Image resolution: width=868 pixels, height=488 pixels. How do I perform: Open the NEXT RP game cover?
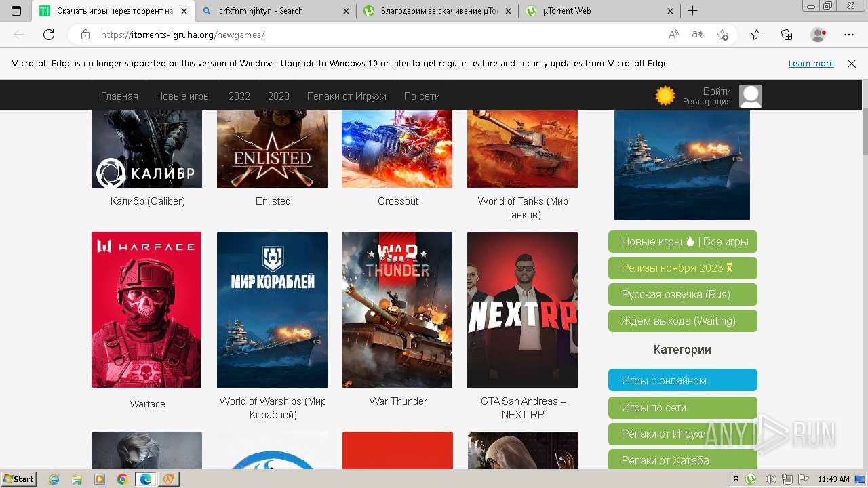pos(522,310)
